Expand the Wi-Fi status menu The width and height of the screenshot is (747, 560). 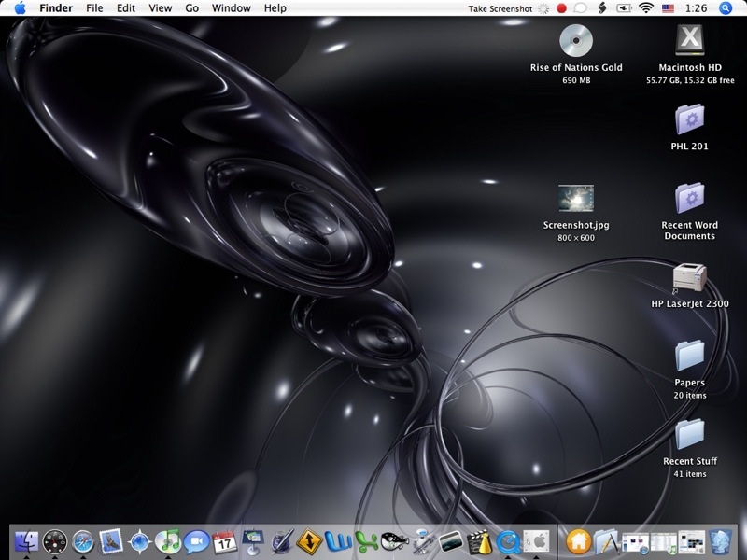[x=645, y=8]
